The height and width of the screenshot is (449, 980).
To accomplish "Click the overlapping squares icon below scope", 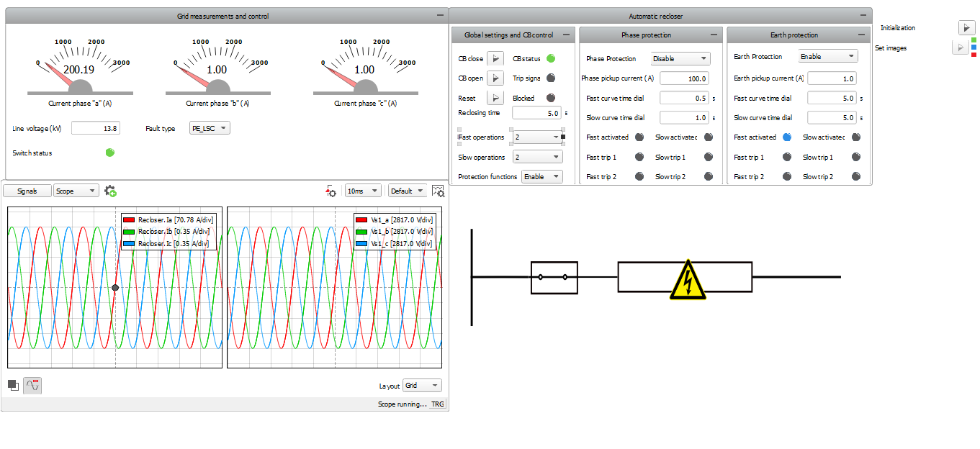I will pyautogui.click(x=13, y=385).
